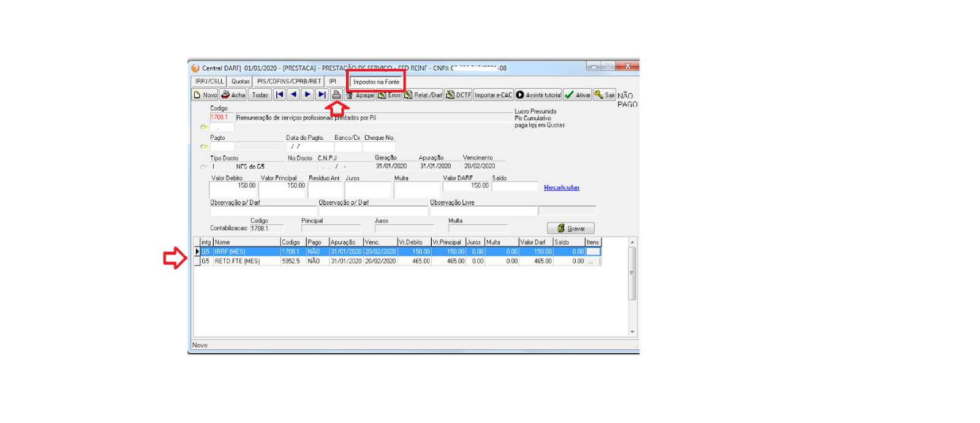Click the Multa value field

[x=417, y=190]
